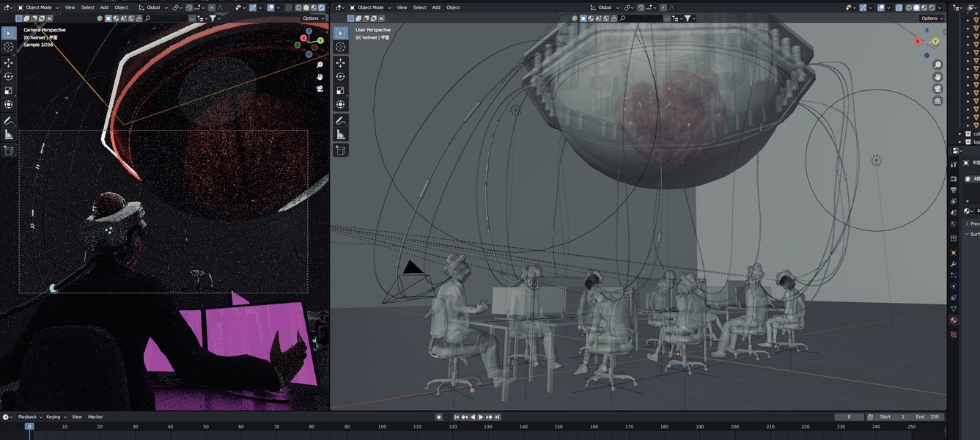Toggle X-ray in the left viewport header
The width and height of the screenshot is (980, 440).
(288, 7)
